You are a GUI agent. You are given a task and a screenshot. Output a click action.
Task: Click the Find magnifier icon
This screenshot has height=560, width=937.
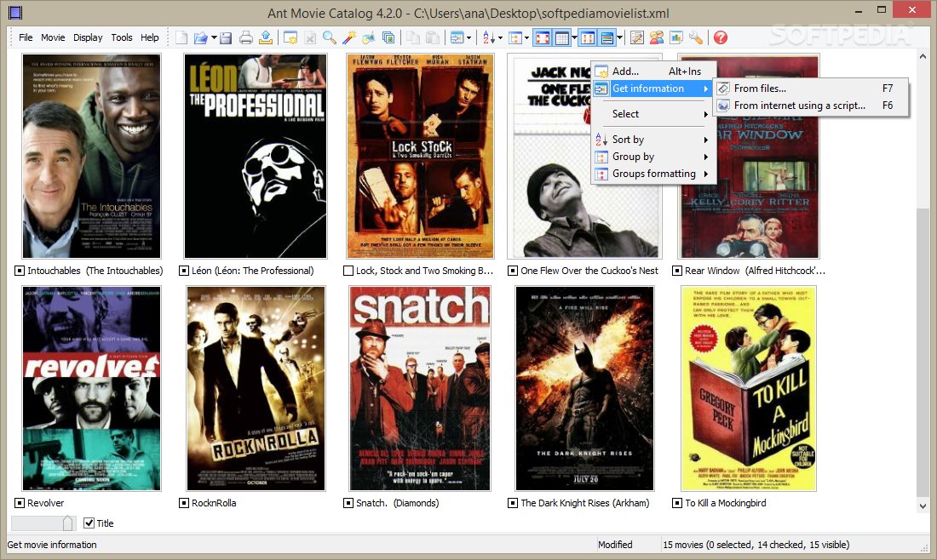pos(330,37)
